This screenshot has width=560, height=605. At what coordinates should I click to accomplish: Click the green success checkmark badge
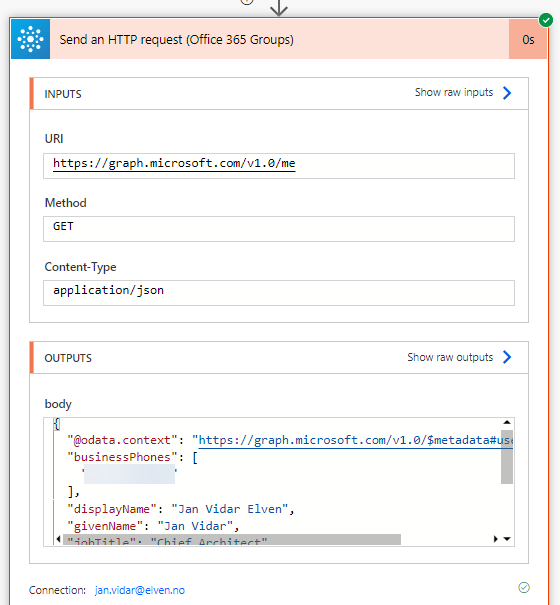(x=546, y=20)
